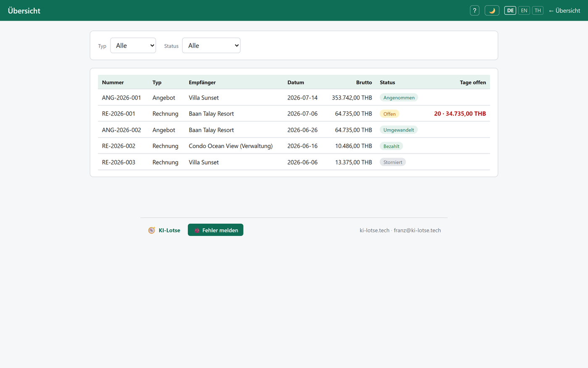Click the Umgewandelt status badge
588x368 pixels.
399,130
